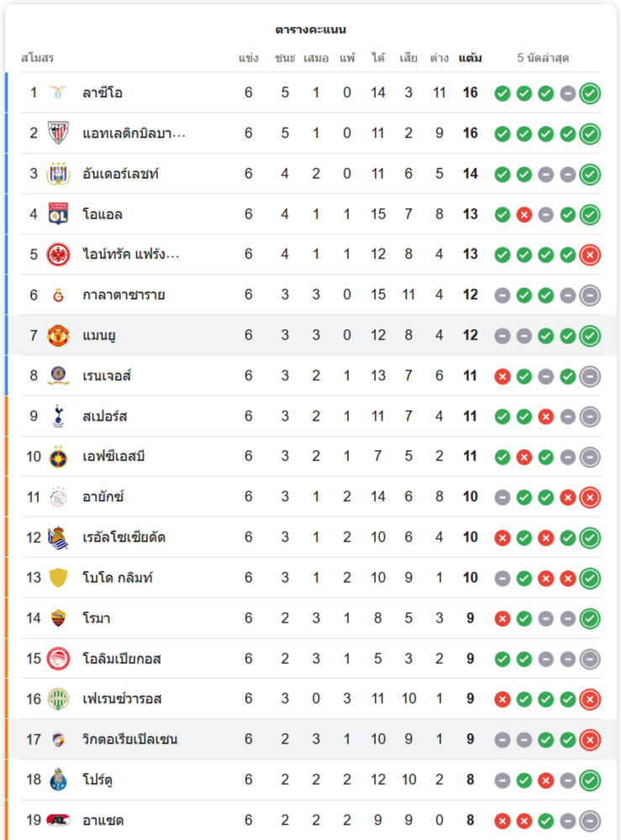Click the Athletic Bilbao club logo
621x840 pixels.
pyautogui.click(x=58, y=133)
